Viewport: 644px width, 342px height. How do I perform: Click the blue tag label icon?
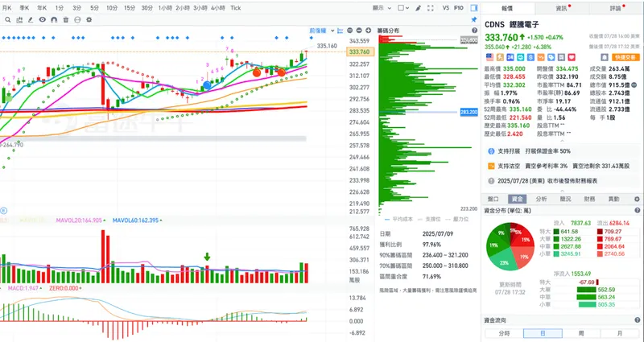(551, 57)
